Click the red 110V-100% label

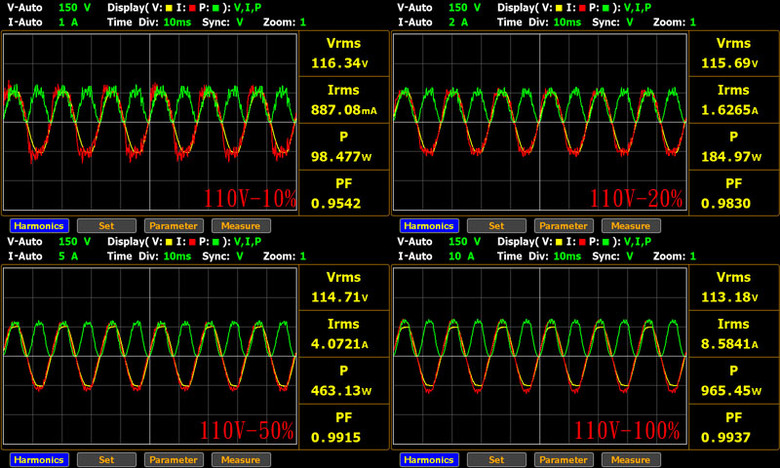pyautogui.click(x=627, y=431)
